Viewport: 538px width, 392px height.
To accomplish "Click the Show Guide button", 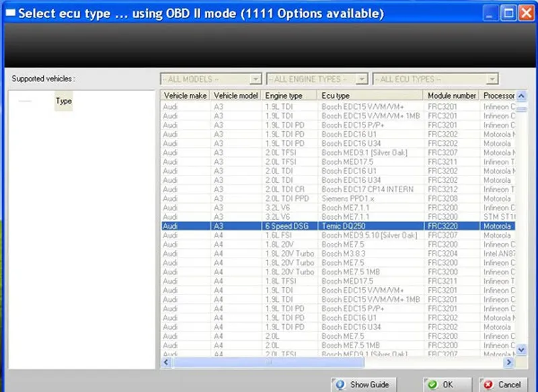I will click(364, 385).
